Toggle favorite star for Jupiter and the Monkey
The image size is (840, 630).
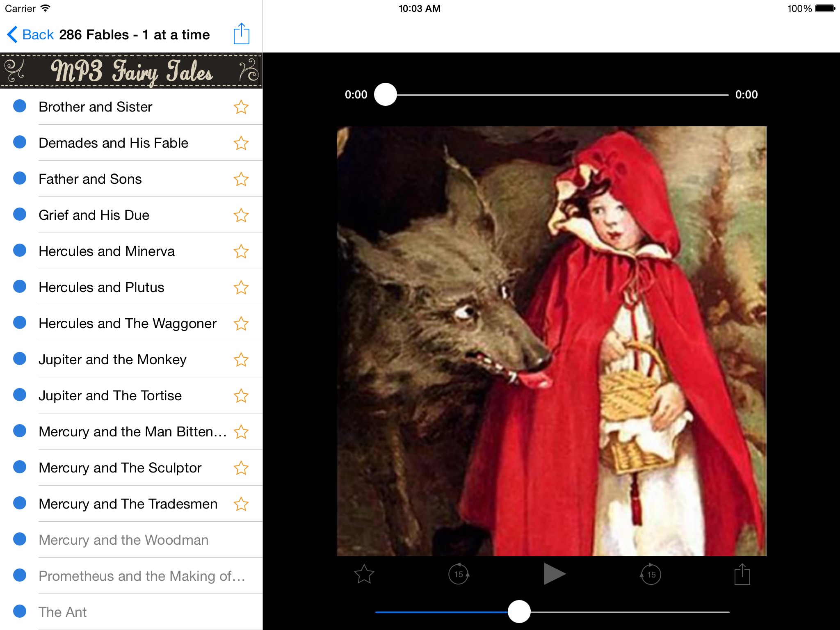(241, 360)
